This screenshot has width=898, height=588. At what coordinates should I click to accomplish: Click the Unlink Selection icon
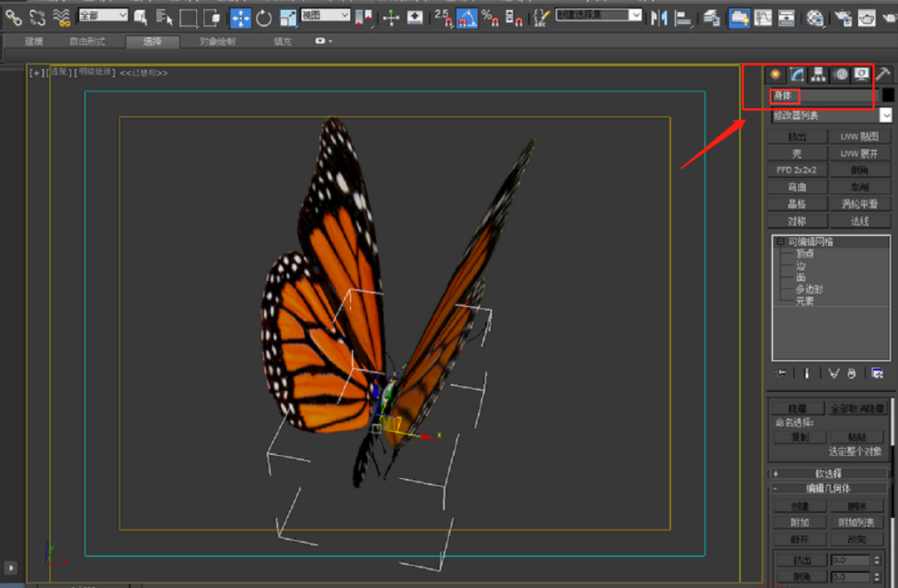[x=37, y=17]
